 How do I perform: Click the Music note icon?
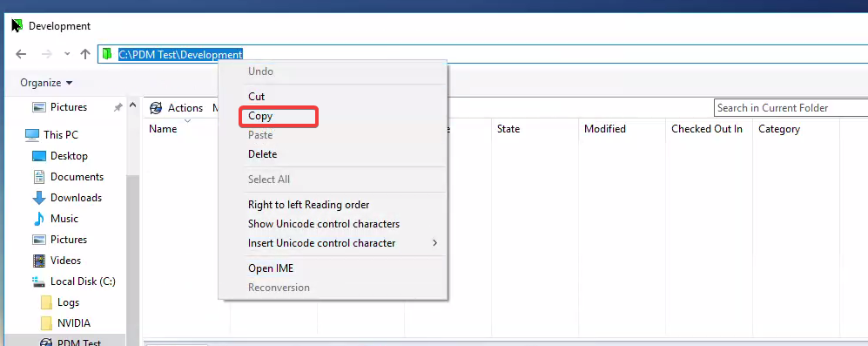[x=39, y=219]
